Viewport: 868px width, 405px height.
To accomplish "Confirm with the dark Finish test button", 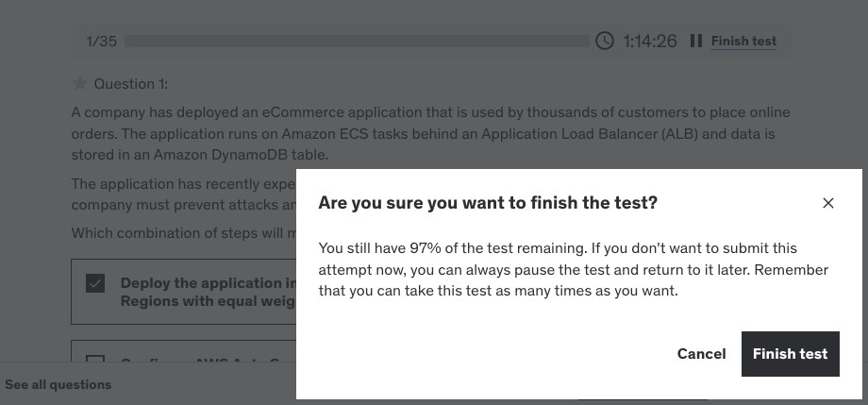I will click(x=790, y=353).
